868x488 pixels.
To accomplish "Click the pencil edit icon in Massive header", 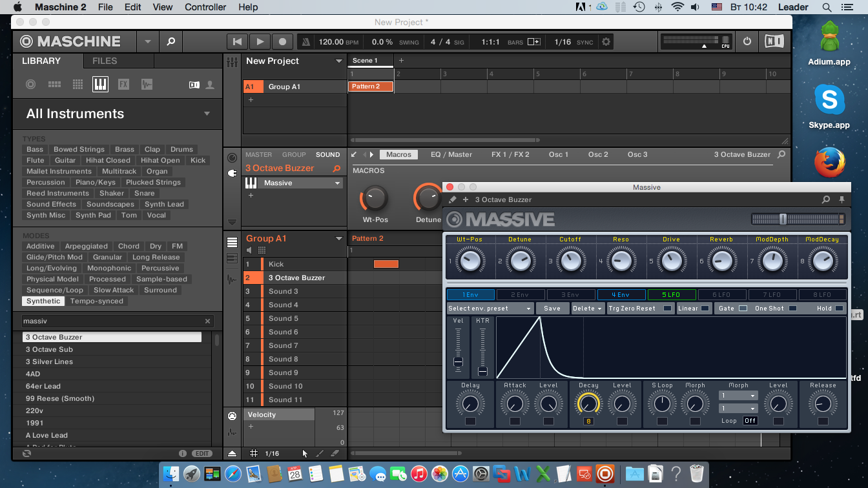I will [452, 200].
